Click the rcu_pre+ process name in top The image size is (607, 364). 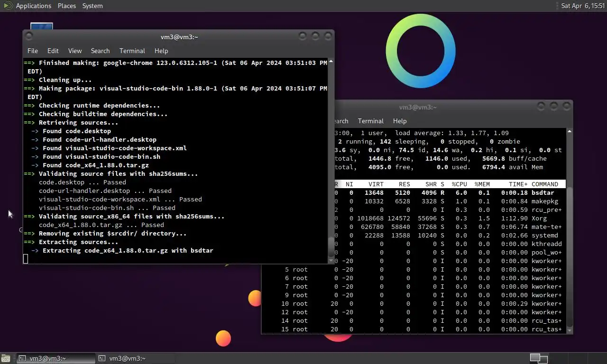click(x=547, y=209)
